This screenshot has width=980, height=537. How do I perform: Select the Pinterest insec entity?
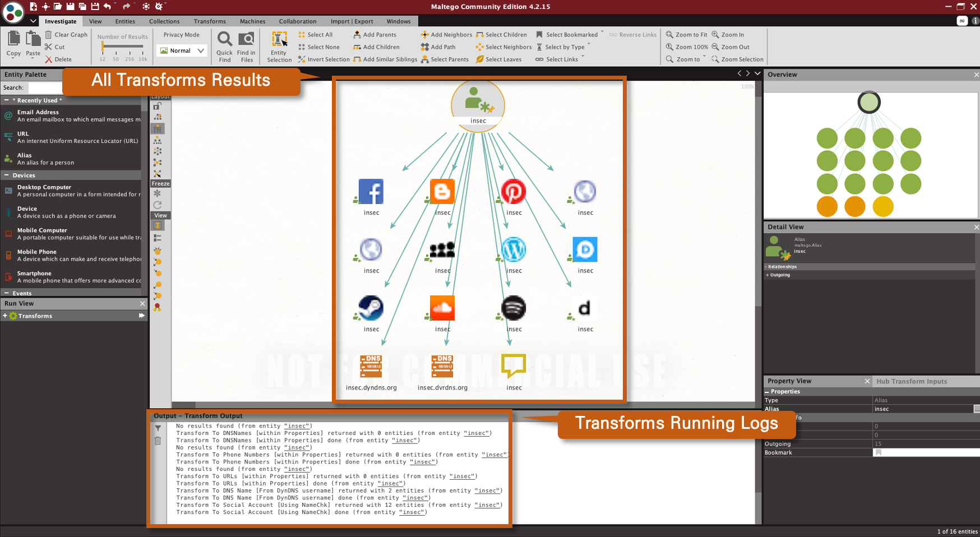coord(514,192)
